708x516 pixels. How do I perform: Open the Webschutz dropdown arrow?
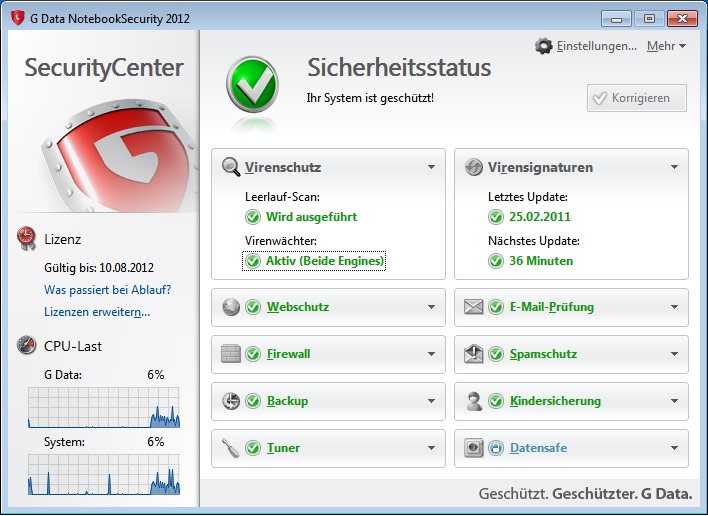(x=431, y=307)
